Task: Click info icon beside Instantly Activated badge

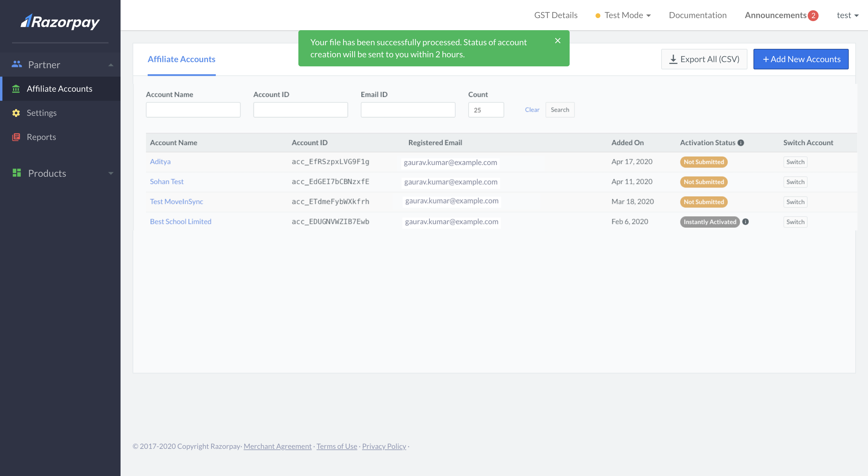Action: 745,222
